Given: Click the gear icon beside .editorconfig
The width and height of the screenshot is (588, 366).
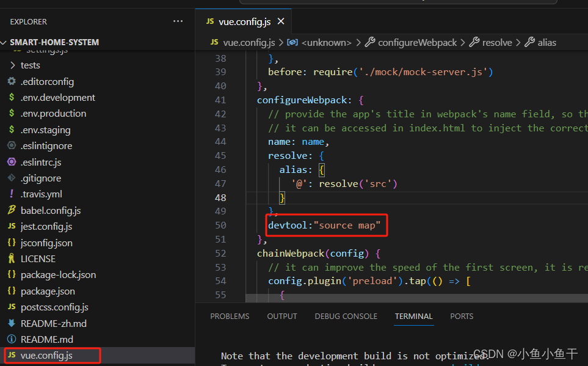Looking at the screenshot, I should point(12,81).
